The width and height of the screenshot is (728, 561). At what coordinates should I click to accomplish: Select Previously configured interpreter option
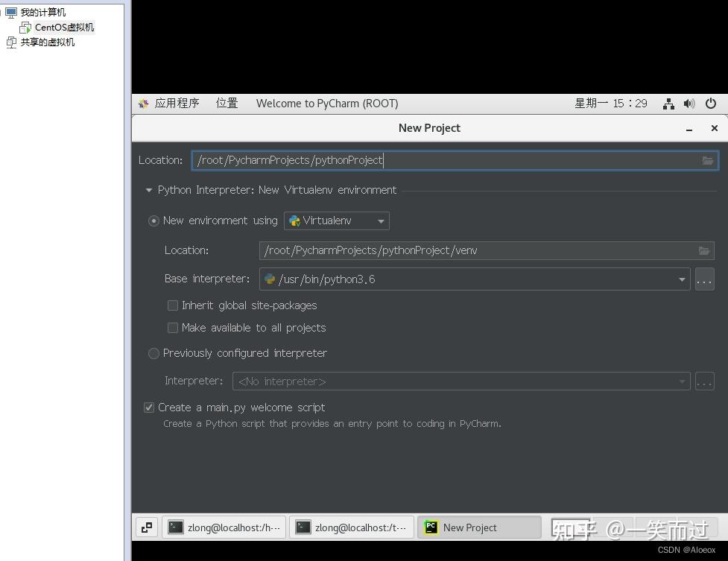153,353
